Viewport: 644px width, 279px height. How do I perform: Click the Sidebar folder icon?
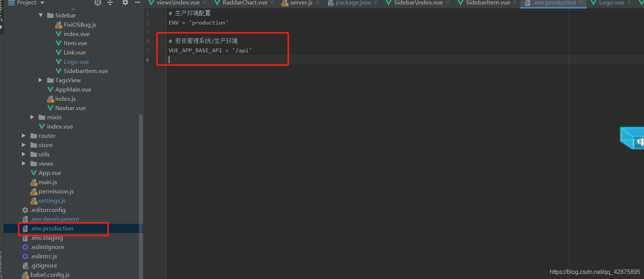coord(50,15)
